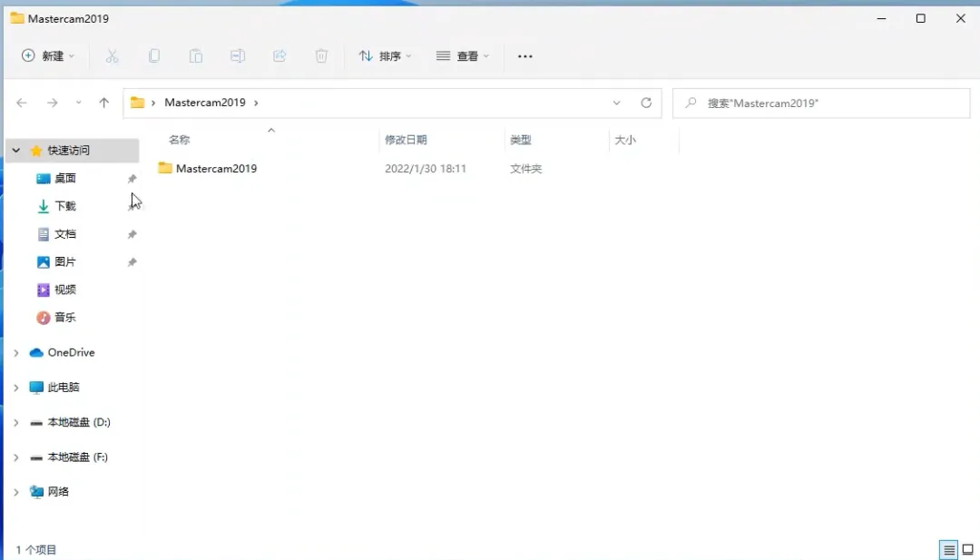Click chevron before Mastercam2019 in address bar
This screenshot has width=980, height=560.
tap(153, 103)
